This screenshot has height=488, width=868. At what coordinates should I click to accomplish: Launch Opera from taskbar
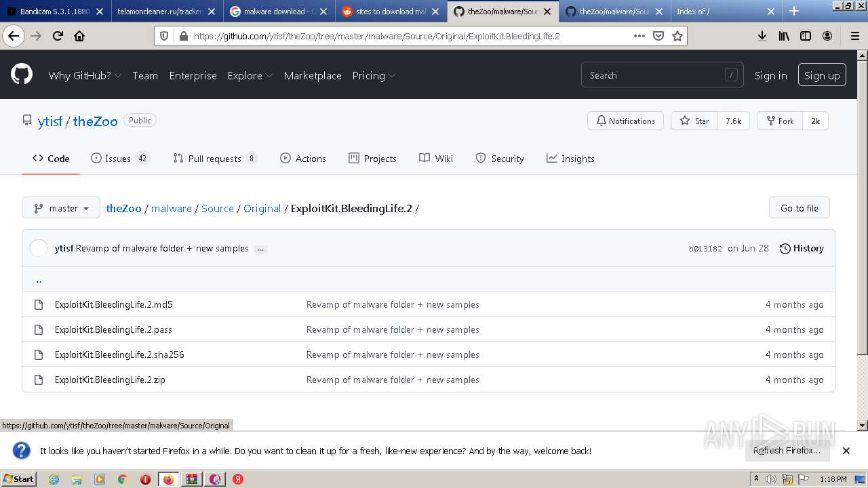[145, 479]
